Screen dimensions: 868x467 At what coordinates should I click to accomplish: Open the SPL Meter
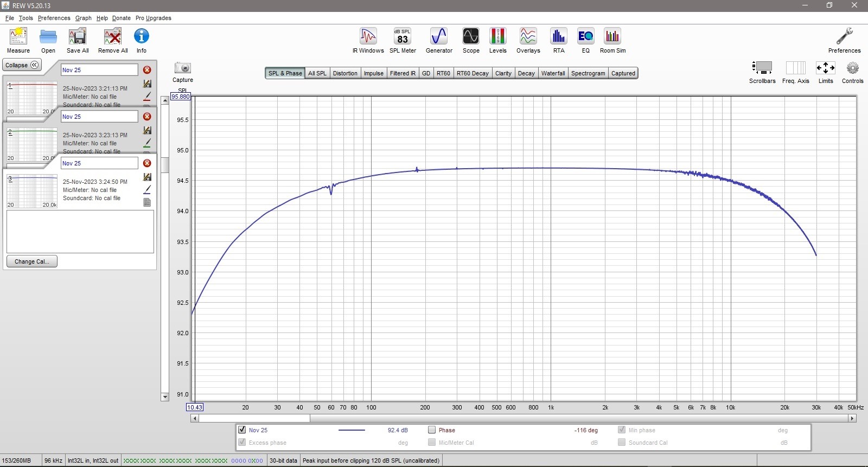coord(403,36)
